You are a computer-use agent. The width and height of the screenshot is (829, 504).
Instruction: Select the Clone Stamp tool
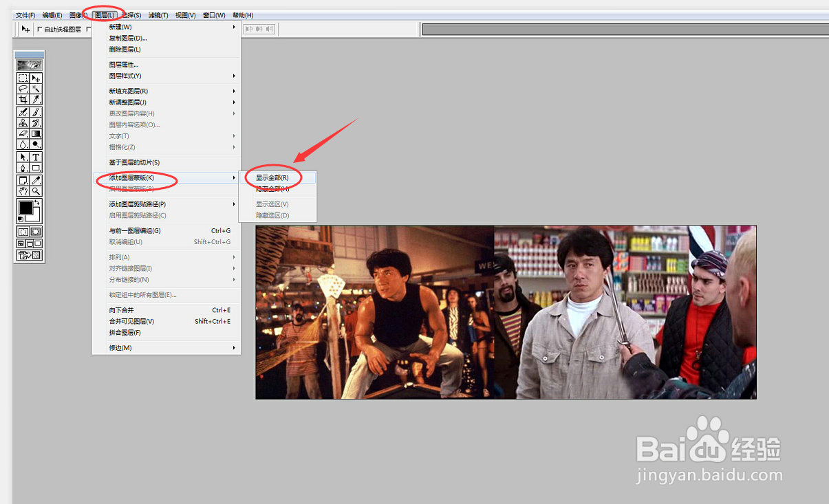pyautogui.click(x=23, y=123)
